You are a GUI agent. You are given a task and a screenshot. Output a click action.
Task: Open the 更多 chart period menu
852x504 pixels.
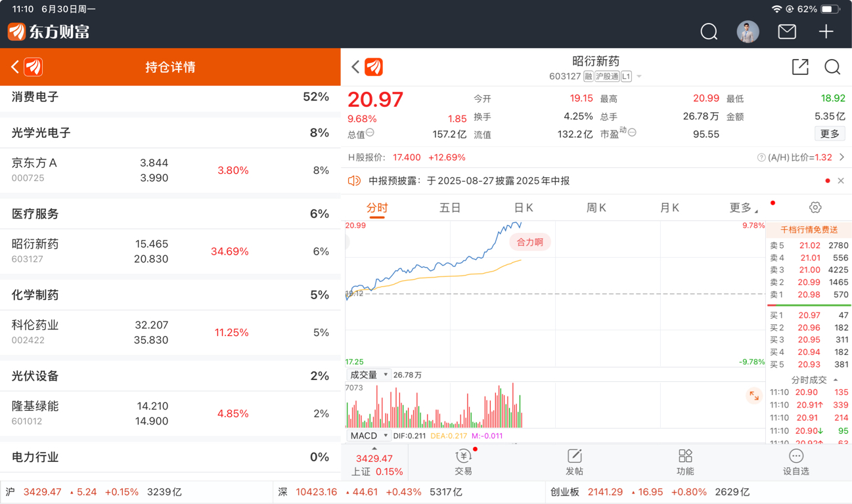click(744, 207)
